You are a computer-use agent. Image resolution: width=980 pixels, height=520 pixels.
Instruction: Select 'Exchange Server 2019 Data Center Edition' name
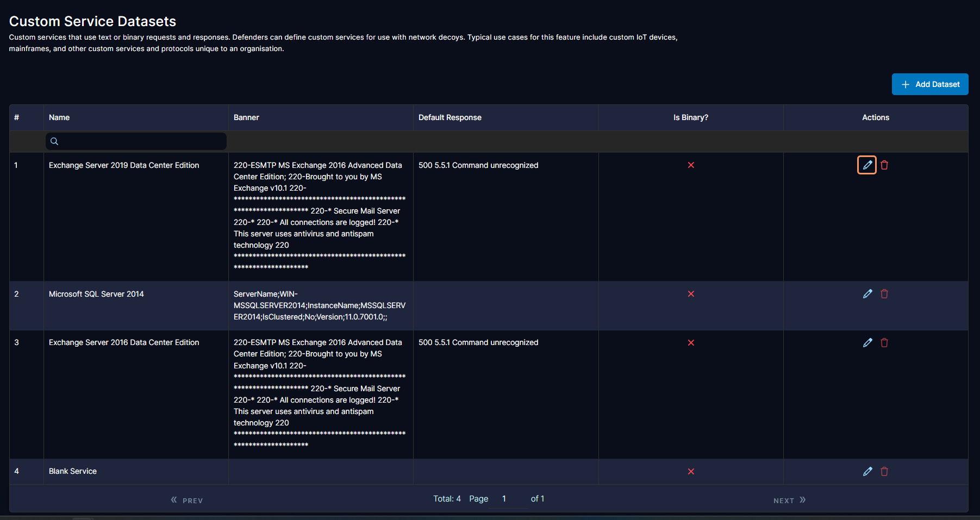coord(124,165)
